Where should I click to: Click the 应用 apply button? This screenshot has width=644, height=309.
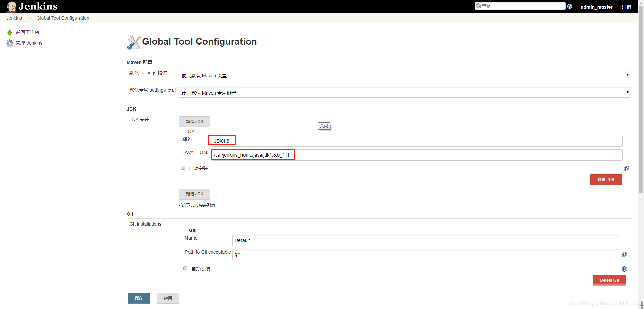(x=168, y=298)
